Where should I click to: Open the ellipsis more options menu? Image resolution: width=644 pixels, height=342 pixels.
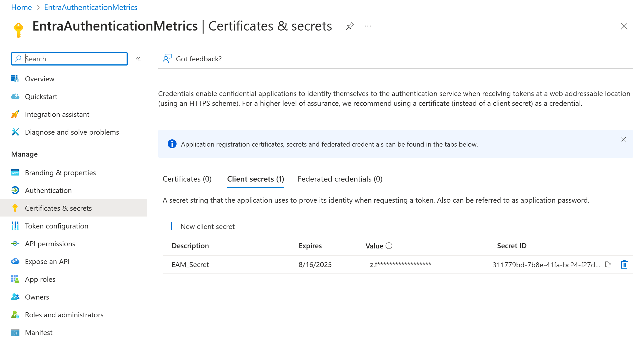click(368, 26)
